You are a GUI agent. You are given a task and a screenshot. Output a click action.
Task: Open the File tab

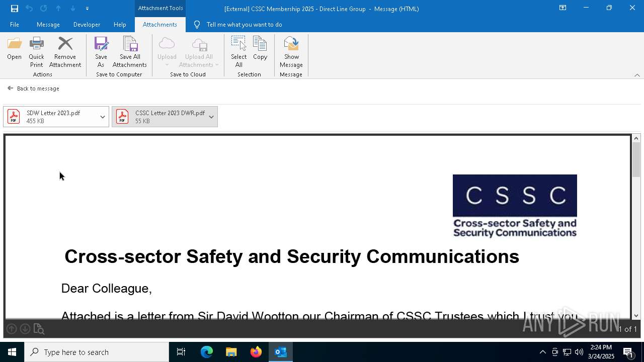[15, 25]
